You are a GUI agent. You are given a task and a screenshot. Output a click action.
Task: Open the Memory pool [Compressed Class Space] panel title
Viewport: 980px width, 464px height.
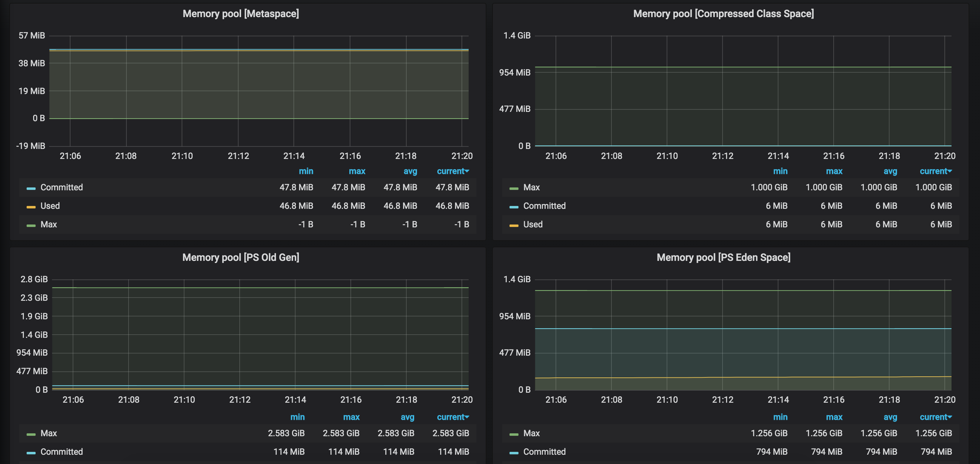[x=723, y=14]
